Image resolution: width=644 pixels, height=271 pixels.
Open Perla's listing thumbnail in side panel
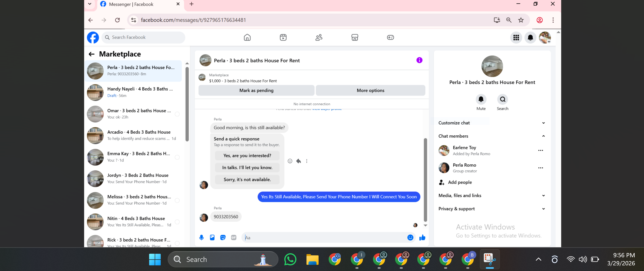pyautogui.click(x=492, y=66)
